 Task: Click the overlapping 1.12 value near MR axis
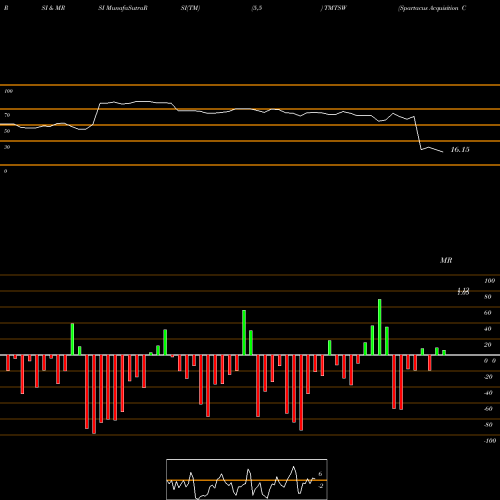tap(463, 292)
